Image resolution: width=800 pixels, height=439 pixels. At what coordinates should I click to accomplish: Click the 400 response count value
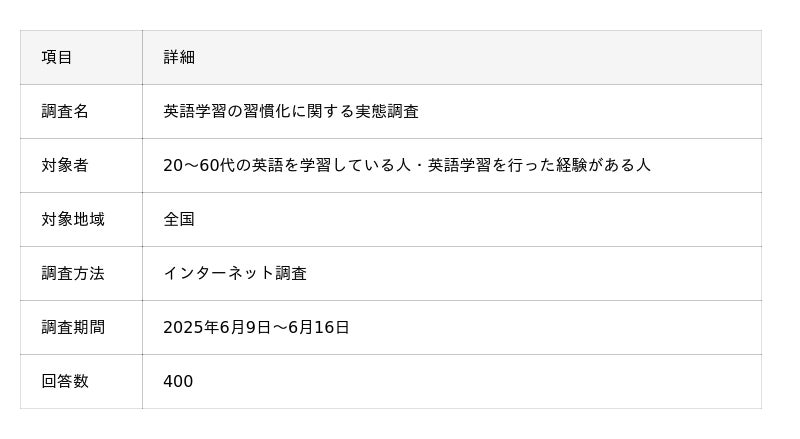click(x=178, y=381)
